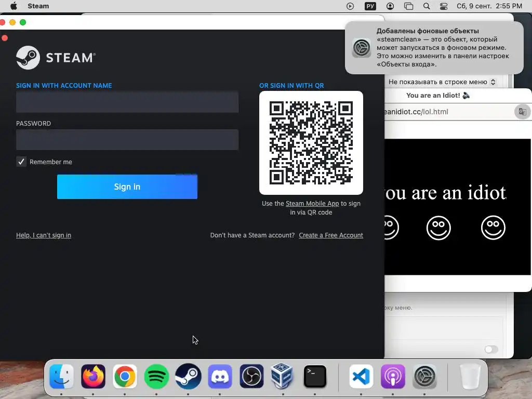Open Visual Studio Code from the Dock
The image size is (532, 399).
pyautogui.click(x=361, y=376)
